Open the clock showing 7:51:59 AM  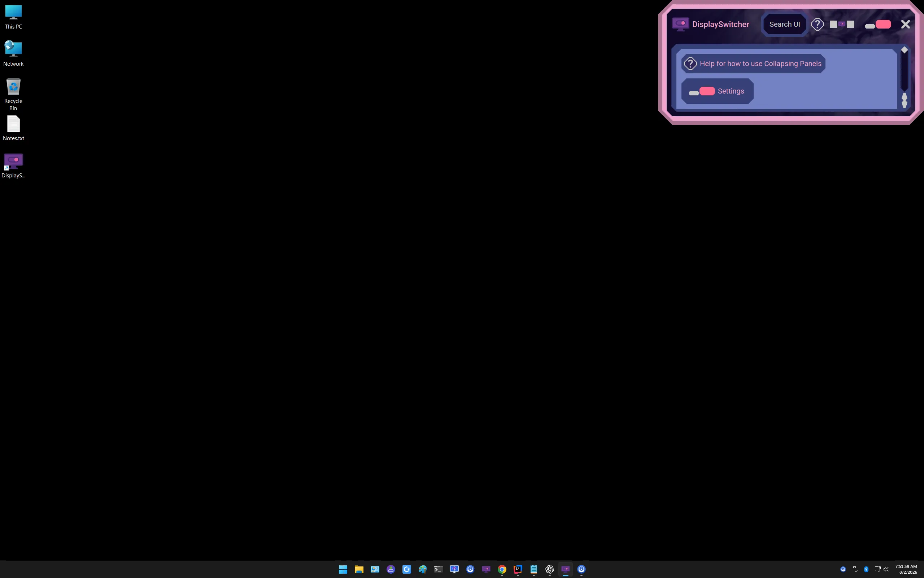point(907,569)
